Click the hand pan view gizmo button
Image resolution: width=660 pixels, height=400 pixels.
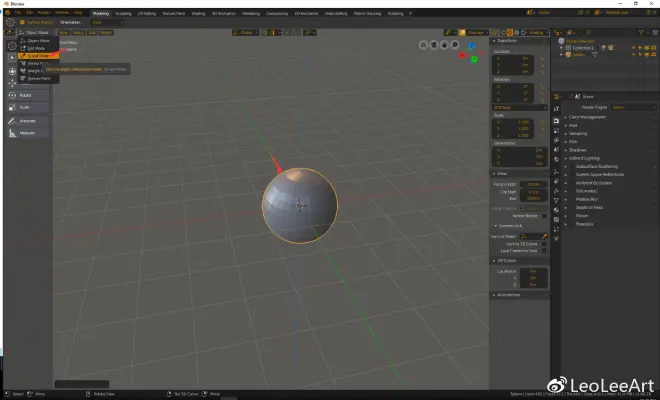point(444,45)
